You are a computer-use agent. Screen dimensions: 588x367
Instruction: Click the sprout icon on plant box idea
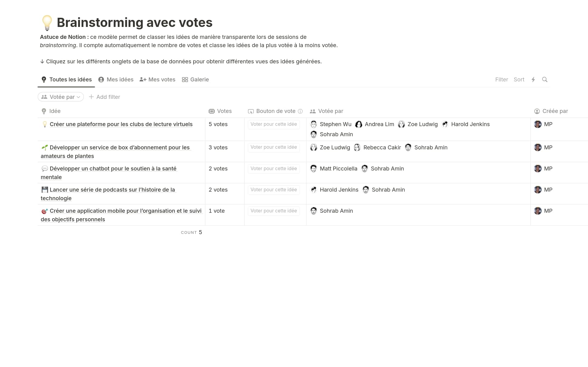(x=45, y=148)
